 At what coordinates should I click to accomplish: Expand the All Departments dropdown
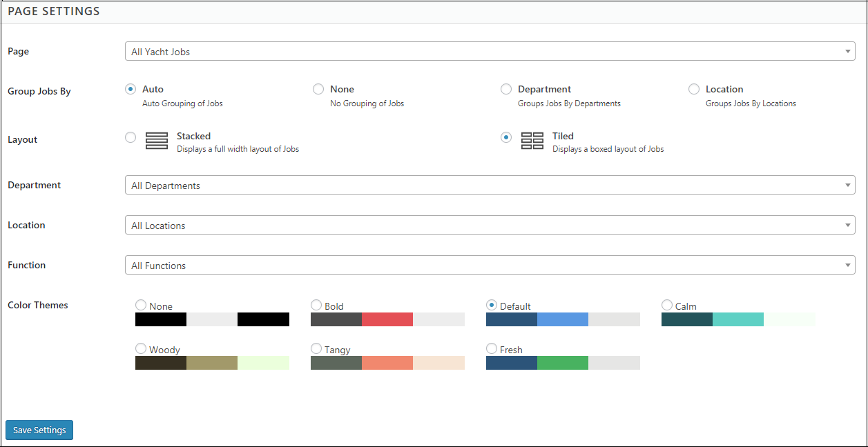(490, 186)
